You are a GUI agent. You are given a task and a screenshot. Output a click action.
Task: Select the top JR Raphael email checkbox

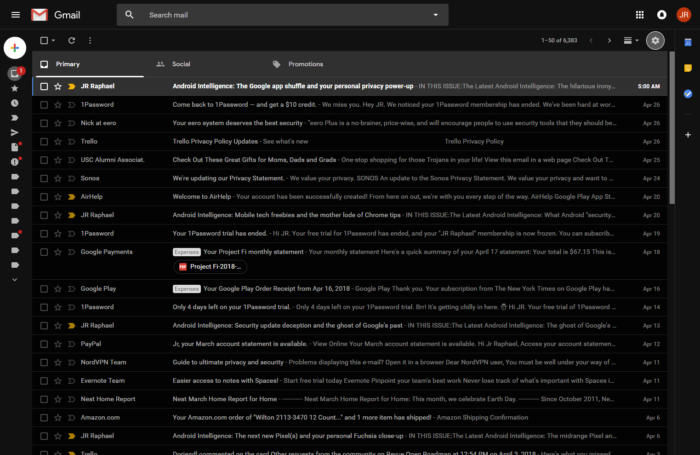pyautogui.click(x=44, y=86)
